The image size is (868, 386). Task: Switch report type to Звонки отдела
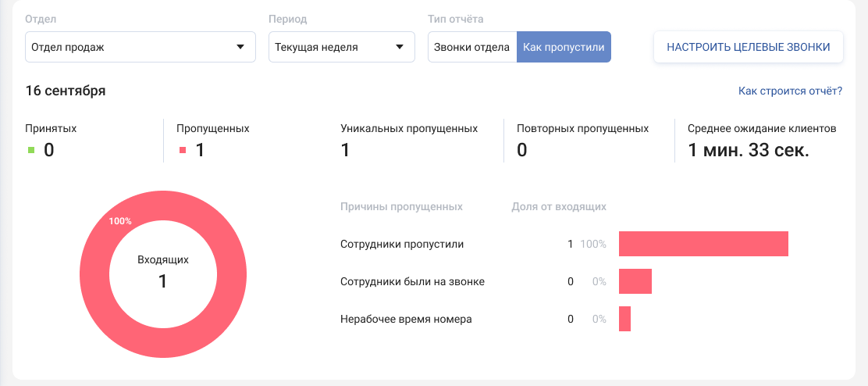[472, 47]
